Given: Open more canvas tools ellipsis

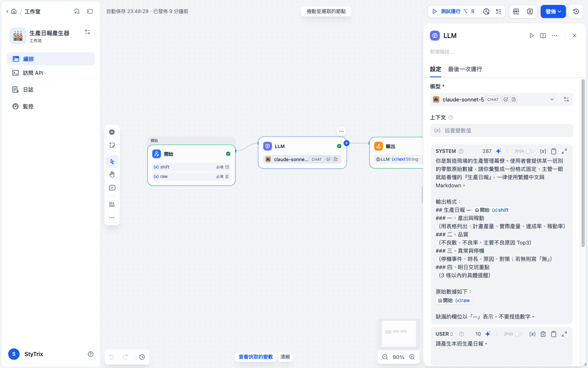Looking at the screenshot, I should [112, 218].
